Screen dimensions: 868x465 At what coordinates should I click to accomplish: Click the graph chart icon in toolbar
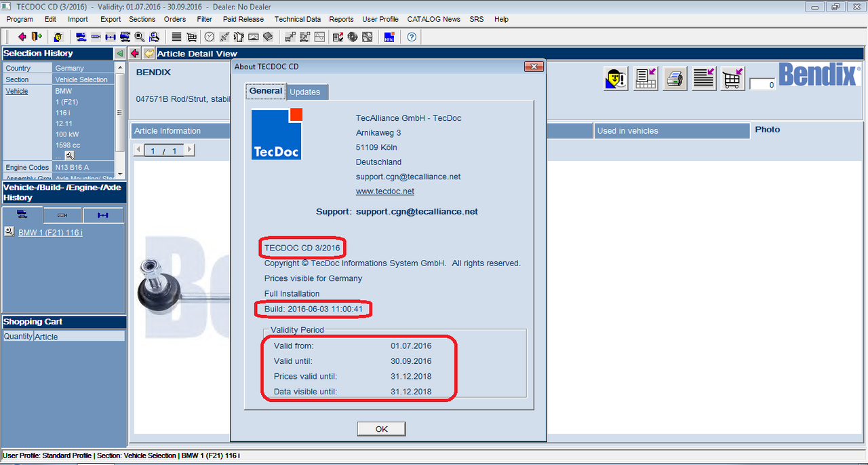coord(319,37)
